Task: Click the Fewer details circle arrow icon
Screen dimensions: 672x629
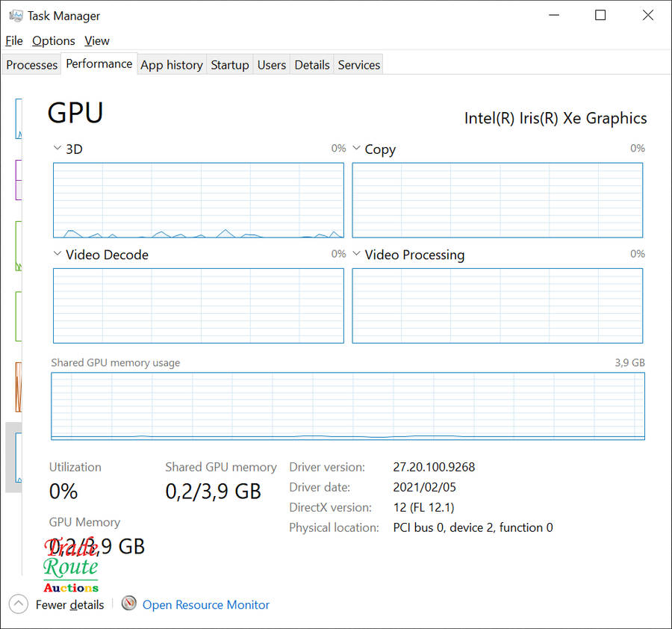Action: [x=19, y=604]
